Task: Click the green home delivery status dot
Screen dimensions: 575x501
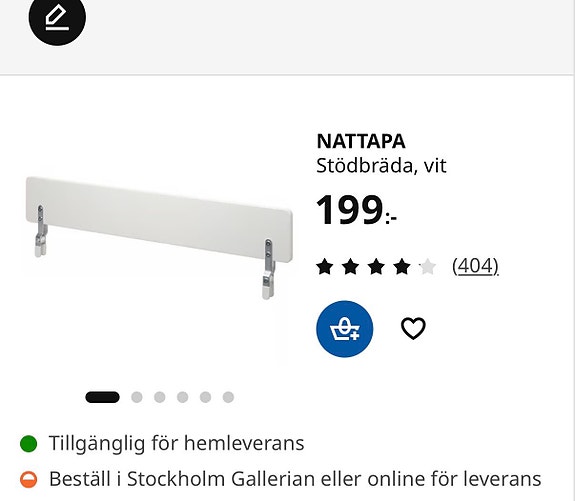Action: pyautogui.click(x=29, y=443)
